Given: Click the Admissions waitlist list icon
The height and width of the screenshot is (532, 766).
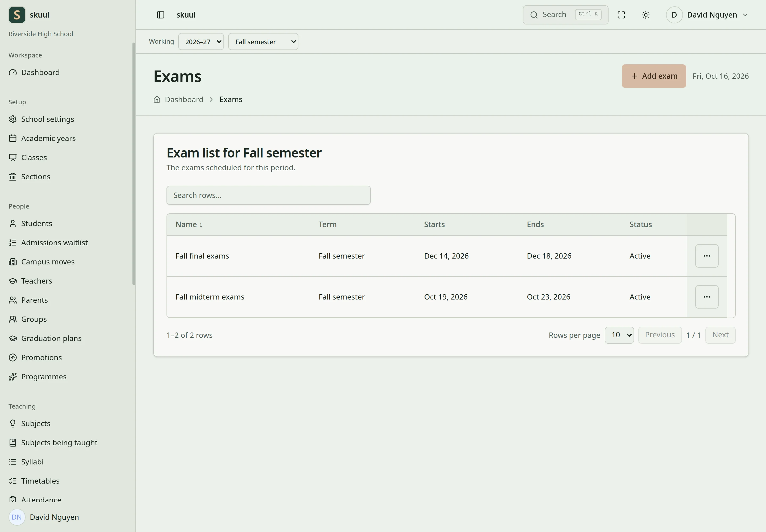Looking at the screenshot, I should click(x=13, y=242).
